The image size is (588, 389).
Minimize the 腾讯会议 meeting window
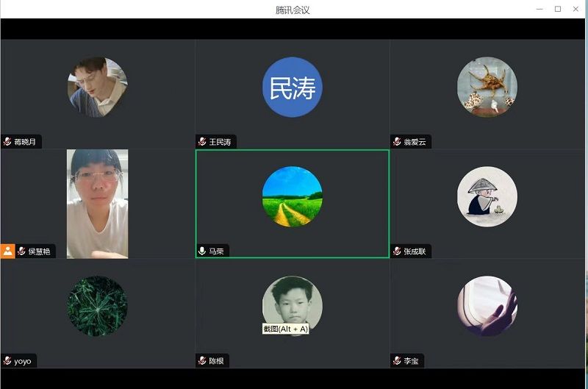coord(538,9)
